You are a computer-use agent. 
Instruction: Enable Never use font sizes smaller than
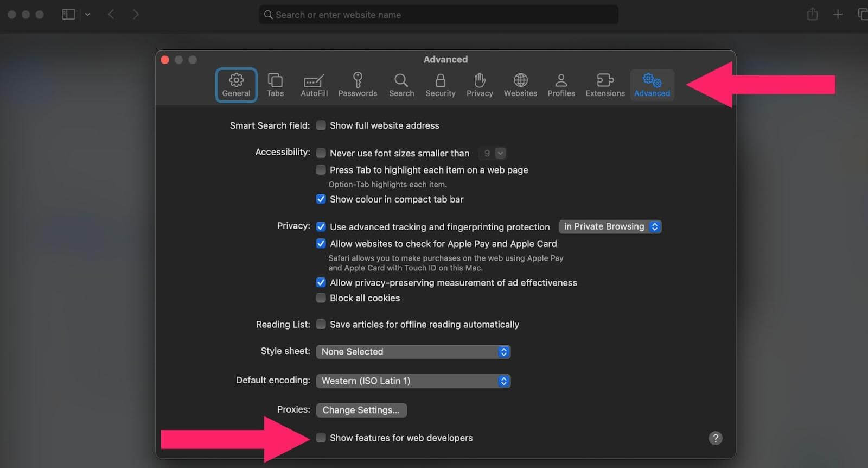[321, 153]
